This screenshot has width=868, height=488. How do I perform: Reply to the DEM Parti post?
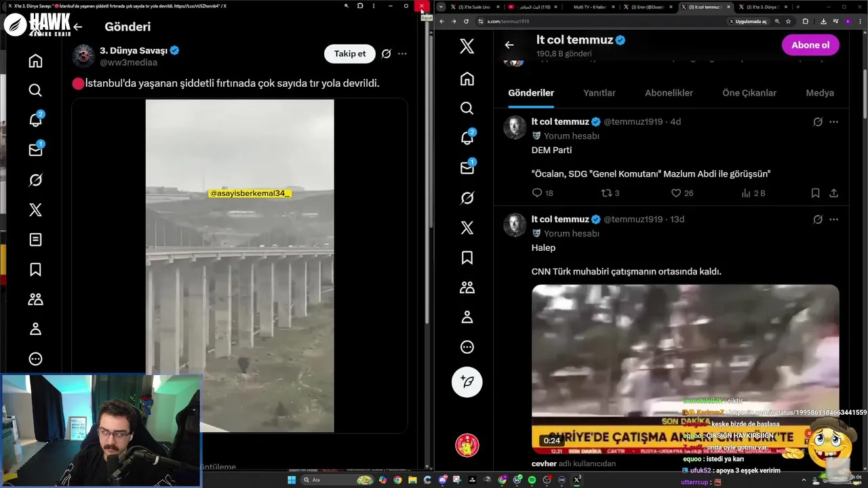pyautogui.click(x=537, y=193)
